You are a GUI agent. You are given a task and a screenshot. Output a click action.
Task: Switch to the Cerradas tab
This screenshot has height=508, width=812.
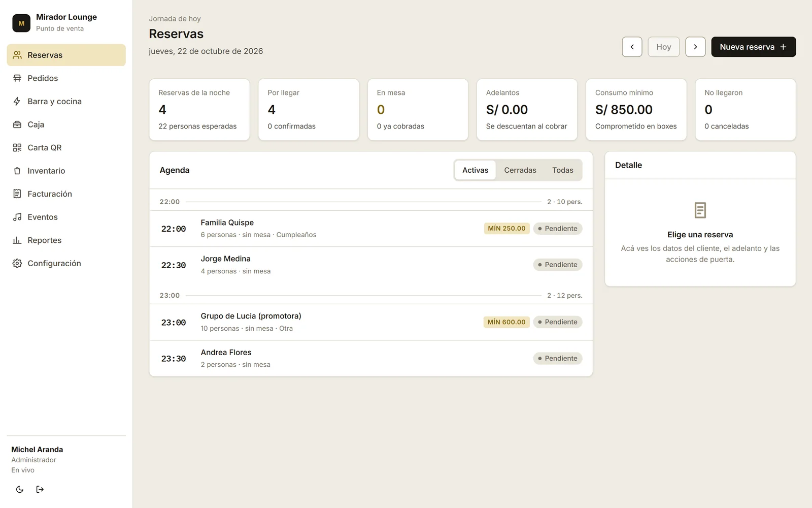pyautogui.click(x=520, y=170)
